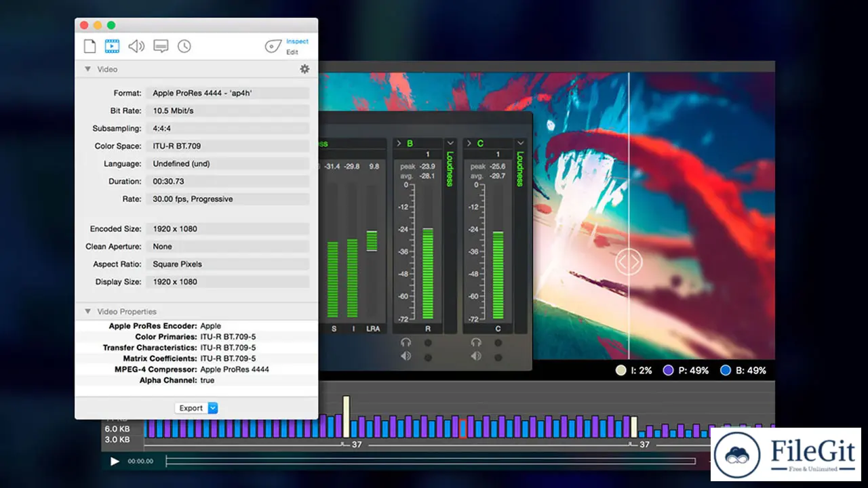868x488 pixels.
Task: Click speaker mute icon under channel R
Action: tap(406, 356)
